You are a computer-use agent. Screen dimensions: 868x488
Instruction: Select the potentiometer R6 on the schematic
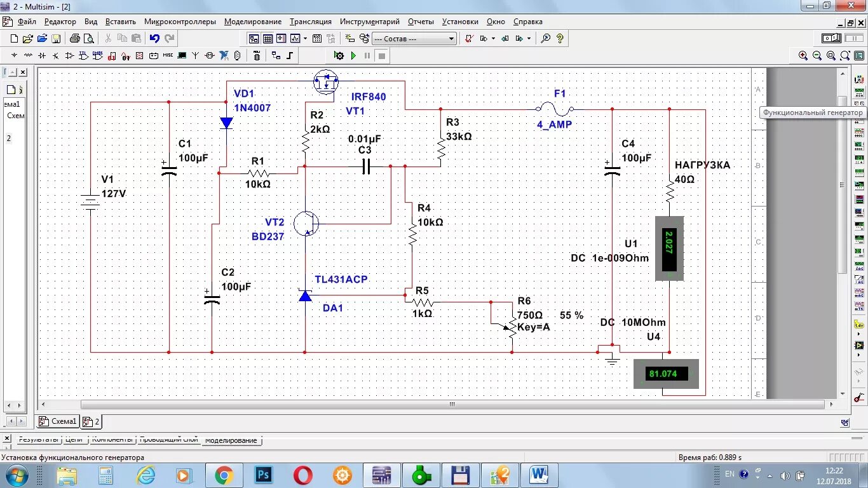click(x=512, y=327)
